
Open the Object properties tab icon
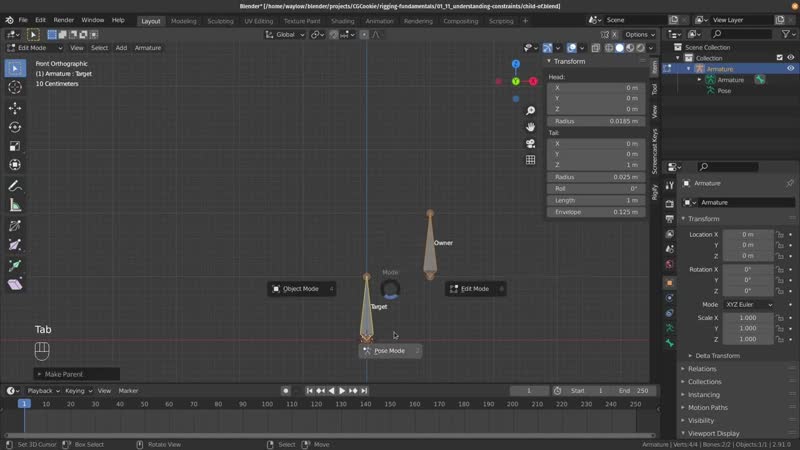pyautogui.click(x=669, y=283)
